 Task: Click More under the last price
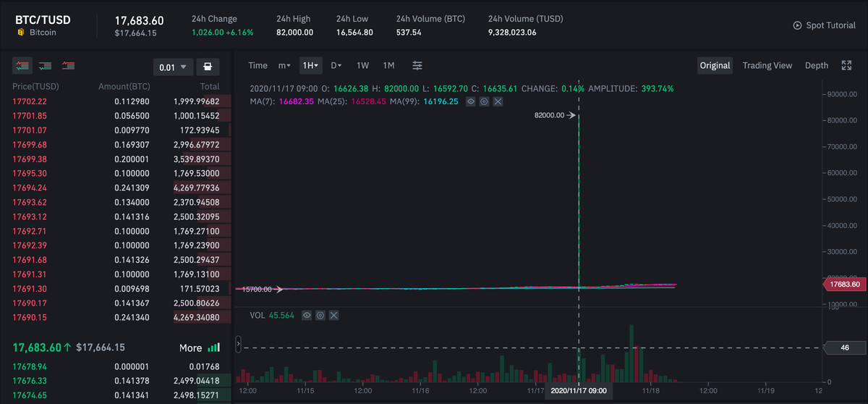coord(191,348)
